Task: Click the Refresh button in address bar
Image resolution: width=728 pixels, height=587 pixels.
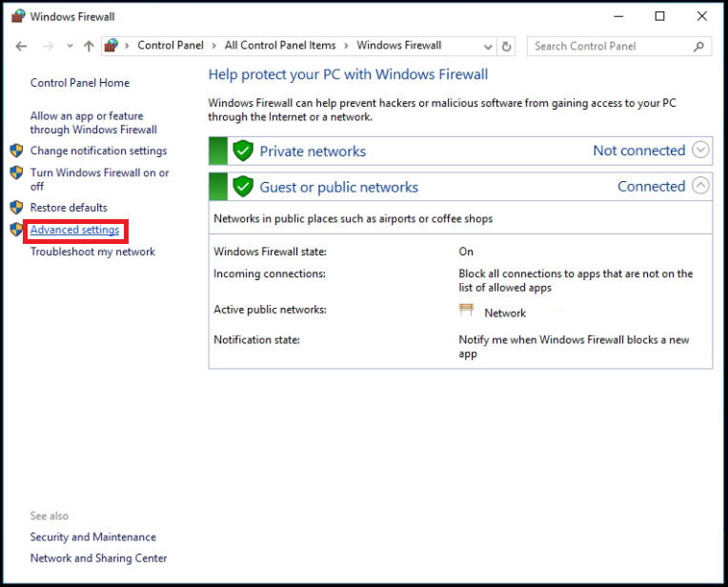Action: [507, 46]
